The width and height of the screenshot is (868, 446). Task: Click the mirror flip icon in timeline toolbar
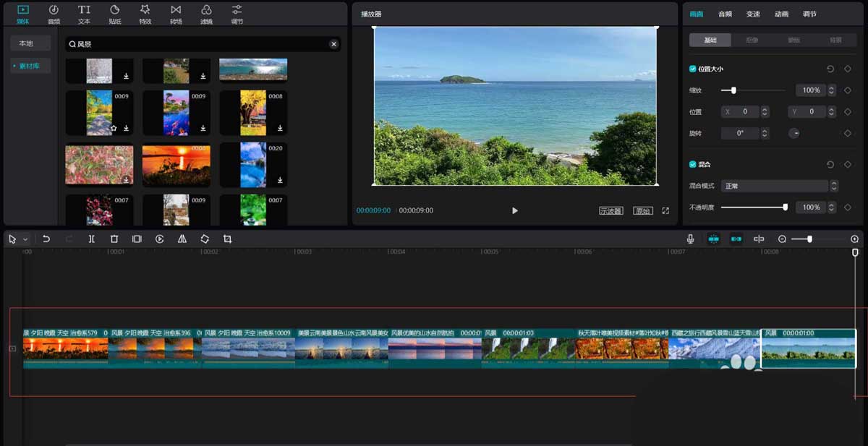[x=182, y=239]
